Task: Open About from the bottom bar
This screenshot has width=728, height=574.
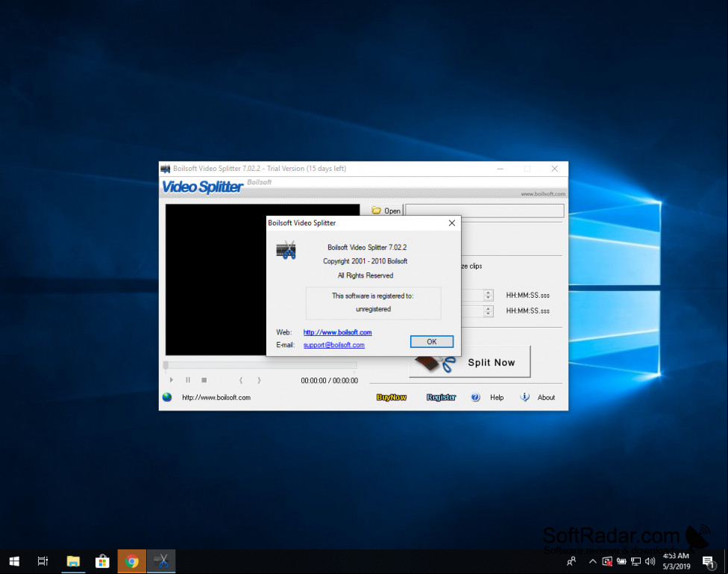Action: (x=546, y=397)
